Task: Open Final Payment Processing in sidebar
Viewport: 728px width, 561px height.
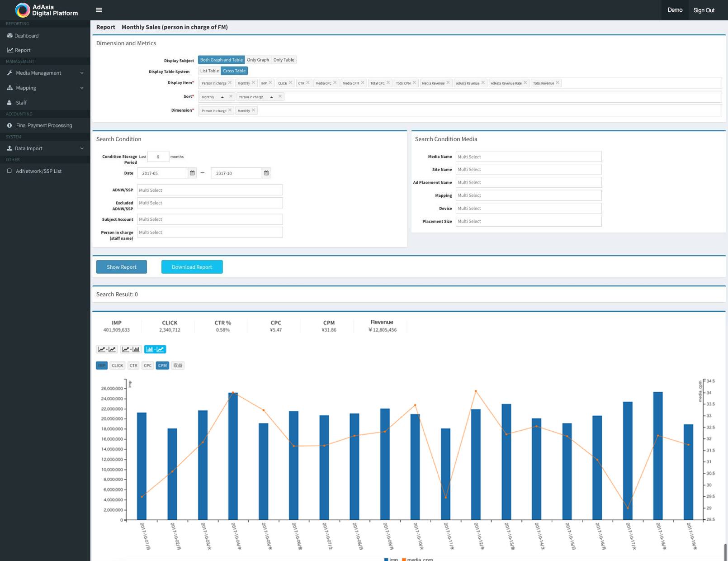Action: 44,125
